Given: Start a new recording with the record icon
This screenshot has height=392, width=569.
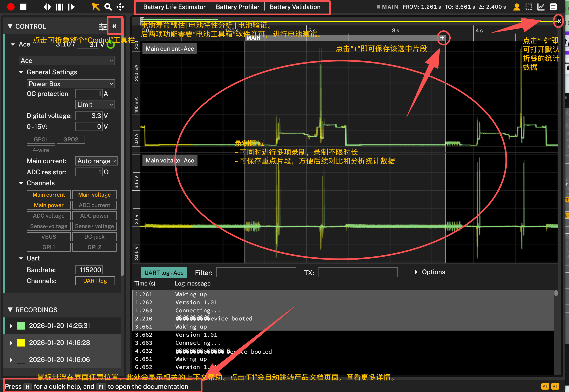Looking at the screenshot, I should 11,7.
